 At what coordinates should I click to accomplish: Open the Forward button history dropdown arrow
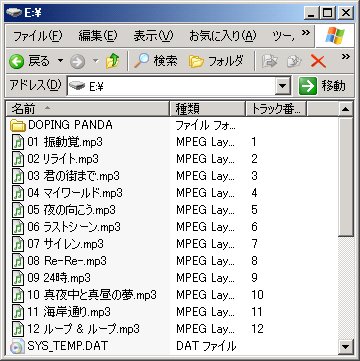pos(96,61)
